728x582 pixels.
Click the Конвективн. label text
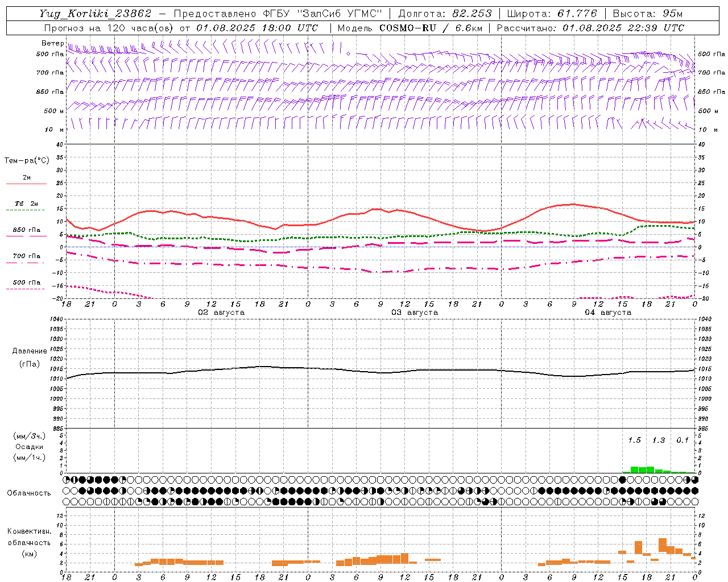coord(30,531)
